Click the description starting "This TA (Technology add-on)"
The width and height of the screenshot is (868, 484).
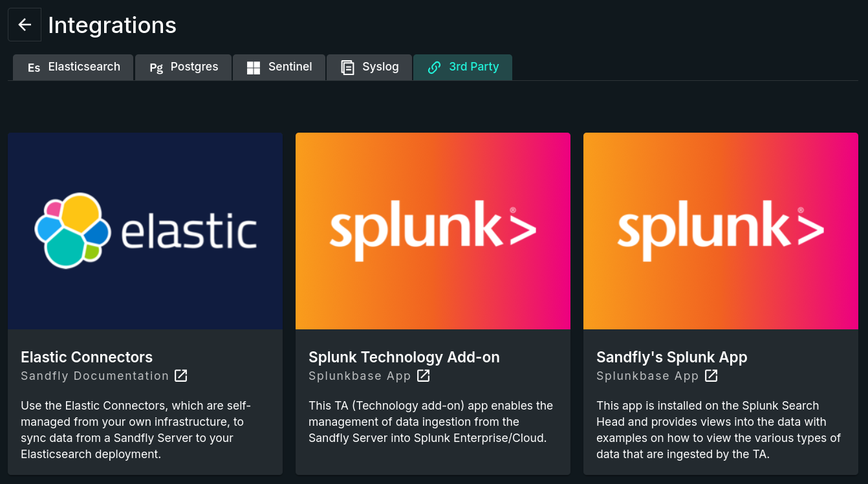431,422
